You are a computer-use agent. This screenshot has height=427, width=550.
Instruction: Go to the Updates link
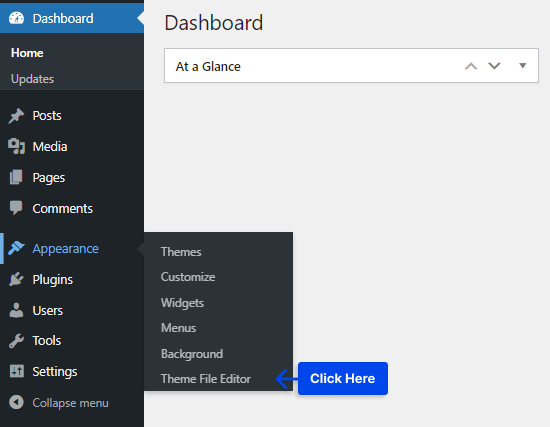32,79
